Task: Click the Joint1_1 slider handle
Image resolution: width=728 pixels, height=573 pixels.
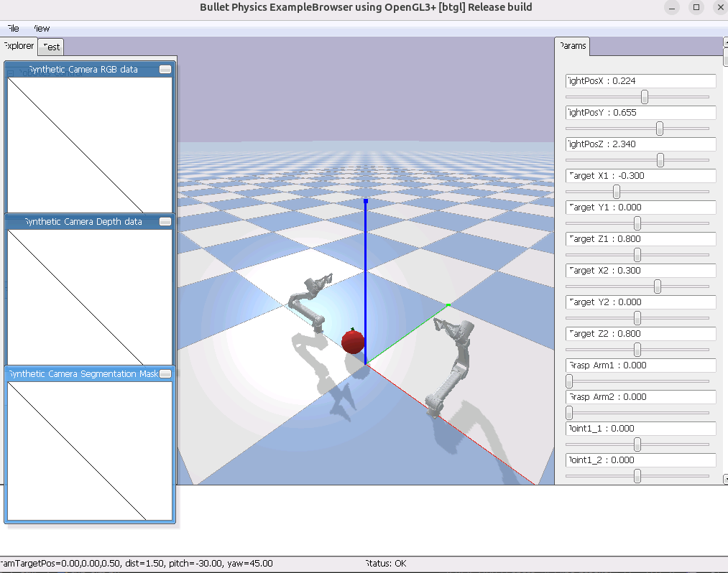Action: (637, 444)
